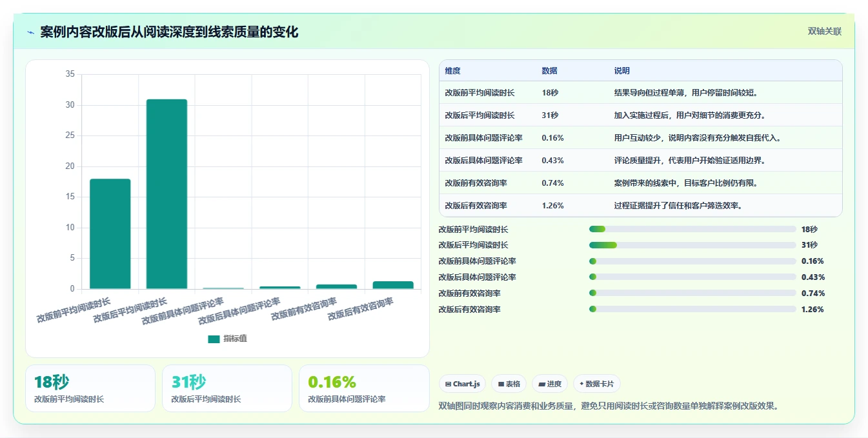Toggle the 指标值 legend color box
The width and height of the screenshot is (868, 438).
pyautogui.click(x=214, y=339)
